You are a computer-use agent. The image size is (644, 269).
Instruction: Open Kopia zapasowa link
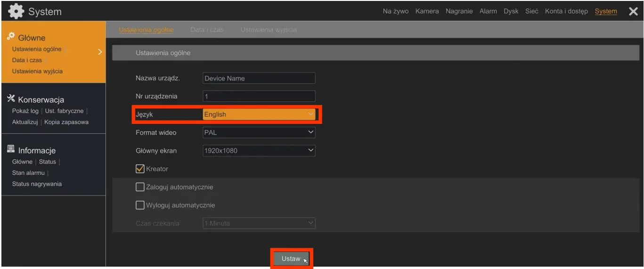66,122
